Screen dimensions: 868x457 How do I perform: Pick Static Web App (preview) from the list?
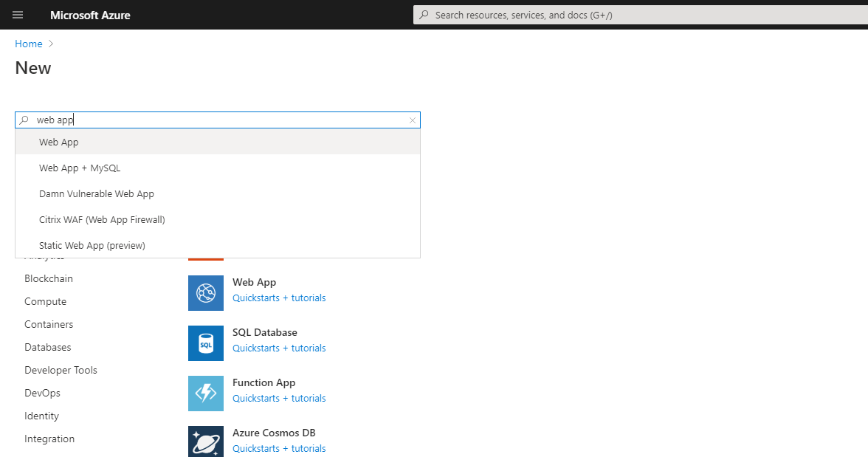tap(92, 245)
